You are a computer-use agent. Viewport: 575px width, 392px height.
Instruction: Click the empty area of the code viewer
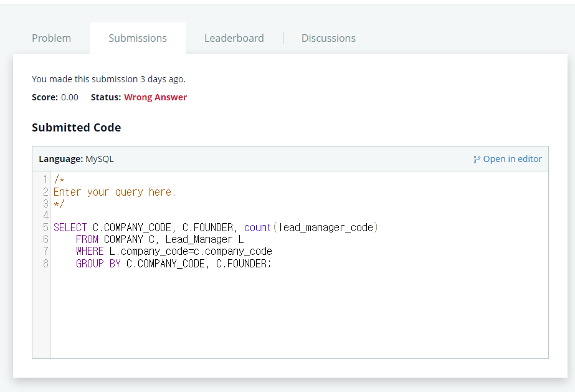(299, 313)
